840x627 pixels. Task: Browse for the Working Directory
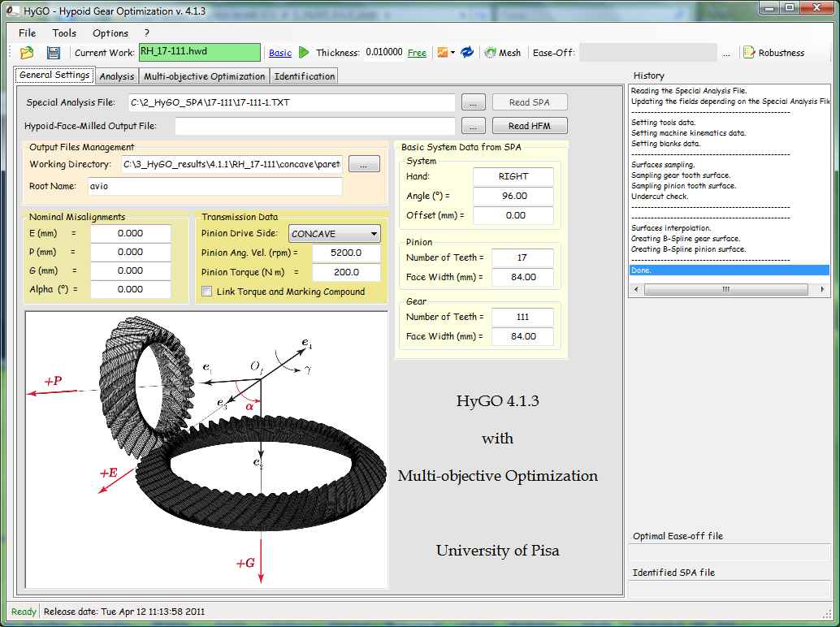coord(364,164)
